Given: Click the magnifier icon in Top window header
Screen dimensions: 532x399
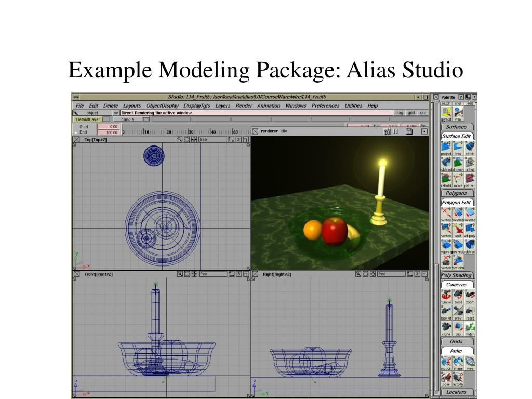Looking at the screenshot, I should click(x=179, y=139).
